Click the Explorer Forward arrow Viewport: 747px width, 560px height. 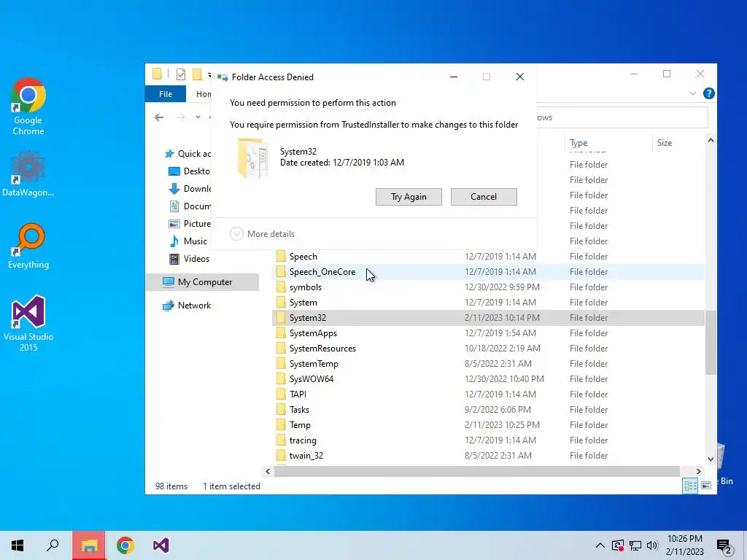pyautogui.click(x=181, y=117)
